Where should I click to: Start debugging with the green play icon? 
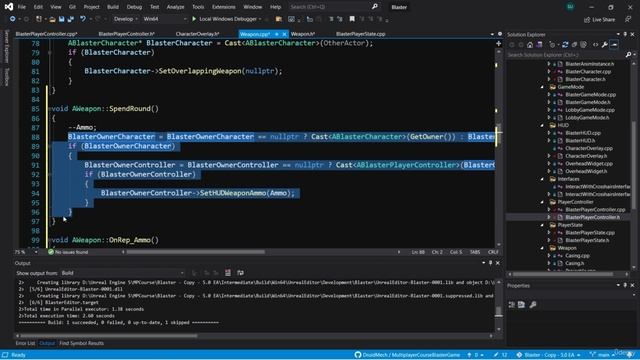click(x=194, y=19)
